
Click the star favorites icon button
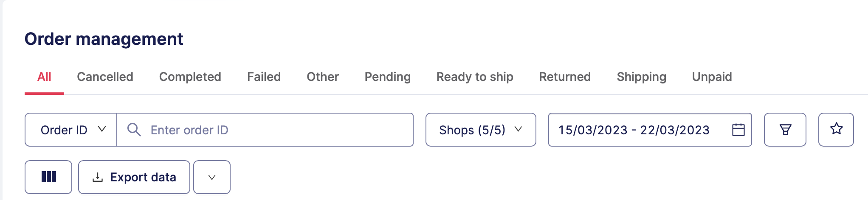[x=836, y=130]
